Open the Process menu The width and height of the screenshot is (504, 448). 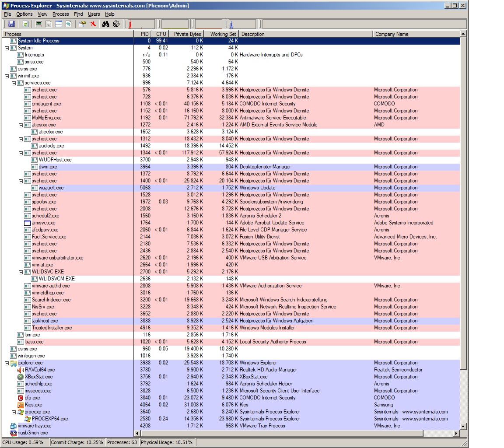[60, 14]
